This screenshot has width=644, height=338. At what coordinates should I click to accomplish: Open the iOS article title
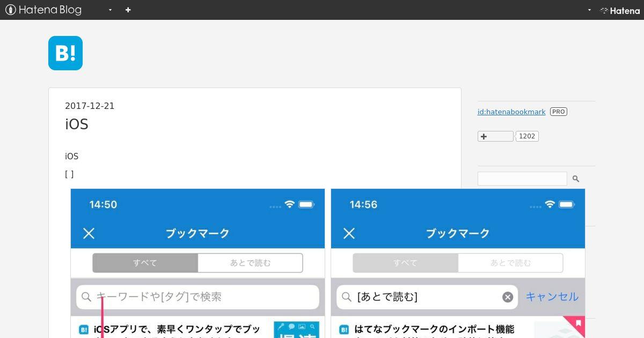pyautogui.click(x=77, y=124)
